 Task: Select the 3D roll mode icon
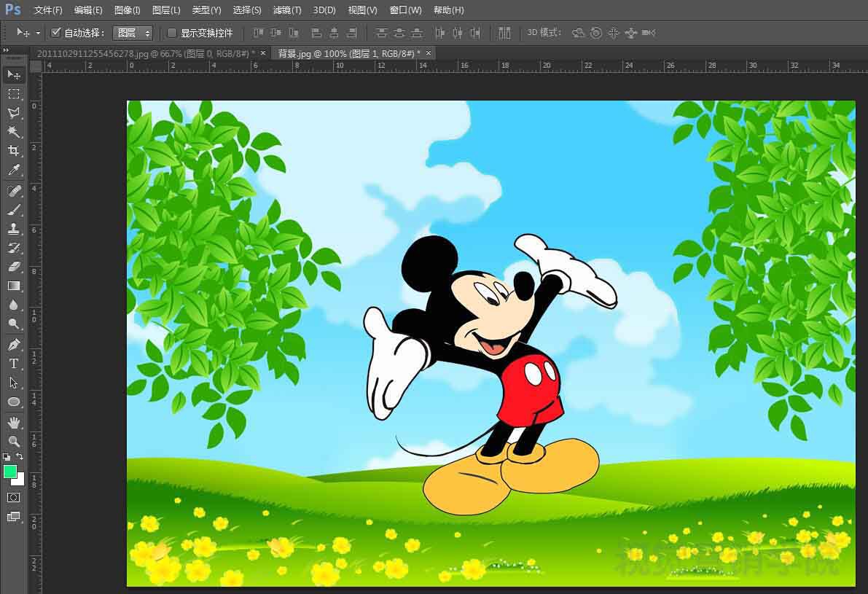pos(595,33)
